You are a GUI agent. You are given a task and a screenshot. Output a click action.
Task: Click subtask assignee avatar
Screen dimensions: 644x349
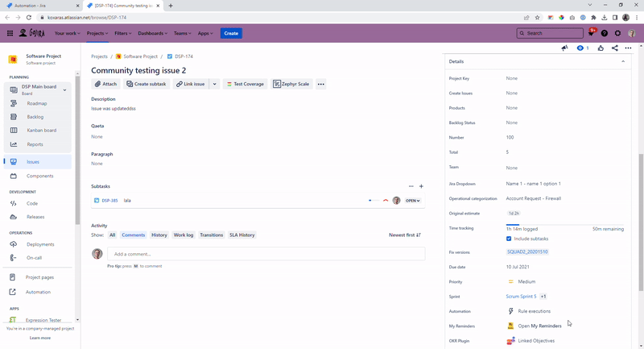(x=396, y=201)
